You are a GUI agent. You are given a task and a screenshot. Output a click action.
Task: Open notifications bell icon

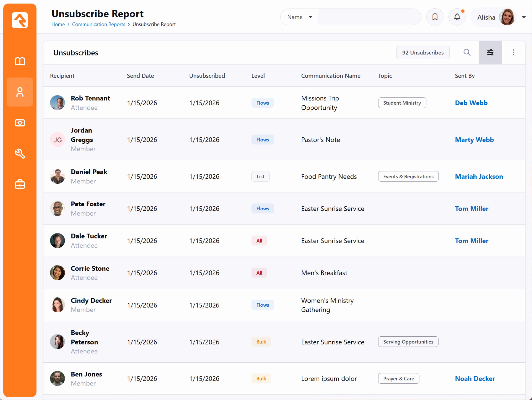click(457, 17)
